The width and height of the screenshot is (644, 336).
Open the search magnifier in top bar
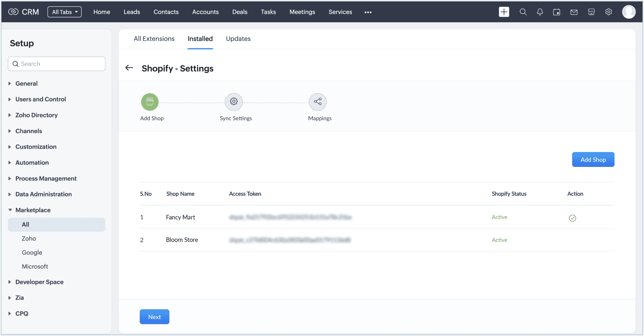[x=523, y=12]
